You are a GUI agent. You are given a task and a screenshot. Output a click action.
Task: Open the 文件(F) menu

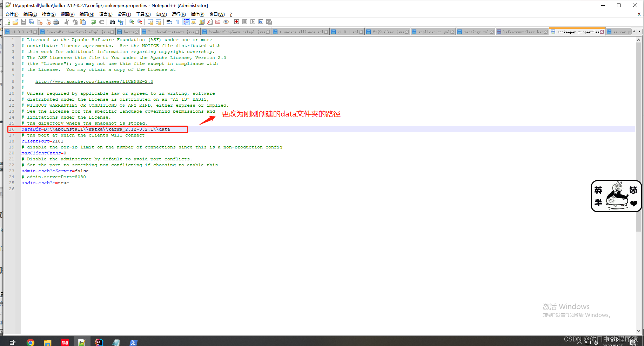point(12,14)
